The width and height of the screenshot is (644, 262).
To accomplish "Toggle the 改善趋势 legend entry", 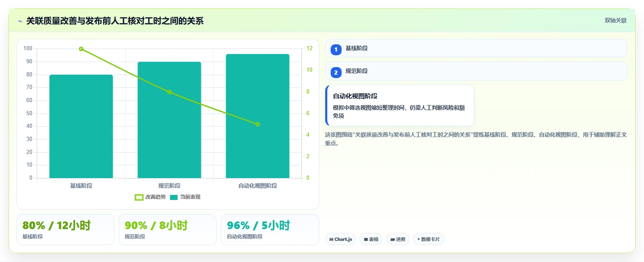I will (x=150, y=197).
